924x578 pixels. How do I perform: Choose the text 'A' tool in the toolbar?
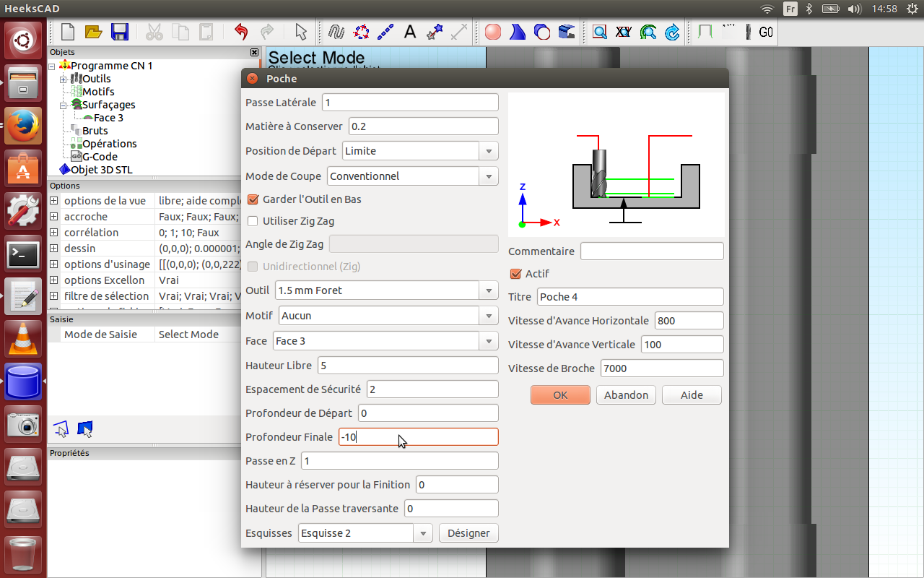pyautogui.click(x=409, y=32)
